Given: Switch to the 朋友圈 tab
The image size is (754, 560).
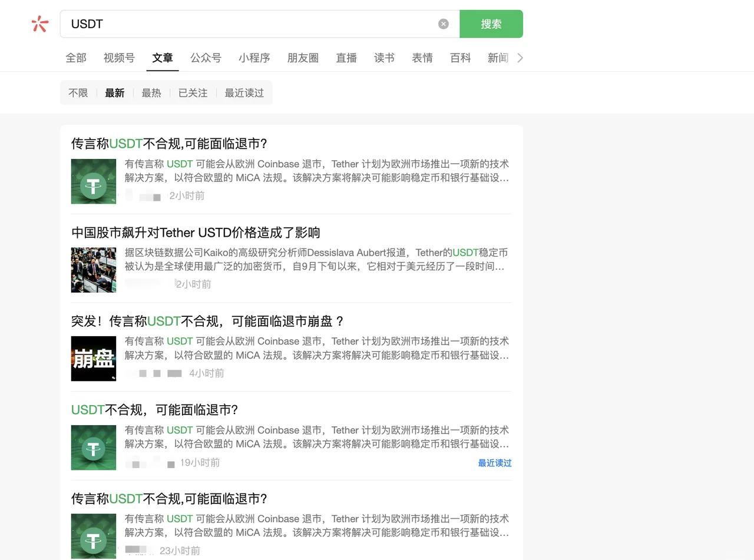Looking at the screenshot, I should [x=303, y=58].
